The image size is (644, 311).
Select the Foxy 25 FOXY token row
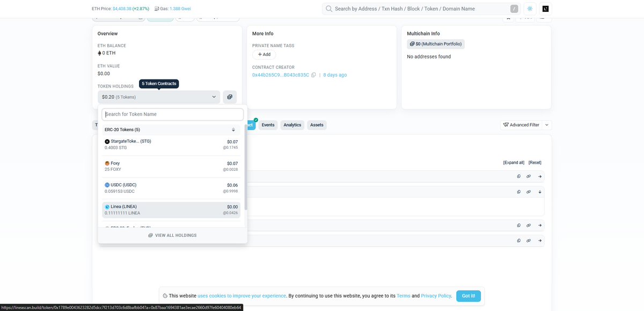171,166
